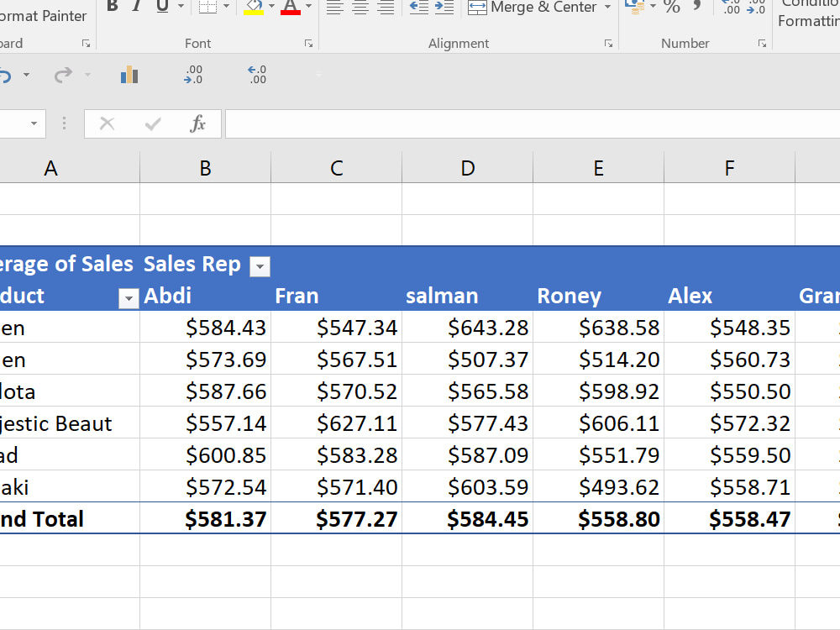Select column B header
This screenshot has width=840, height=630.
[x=205, y=168]
